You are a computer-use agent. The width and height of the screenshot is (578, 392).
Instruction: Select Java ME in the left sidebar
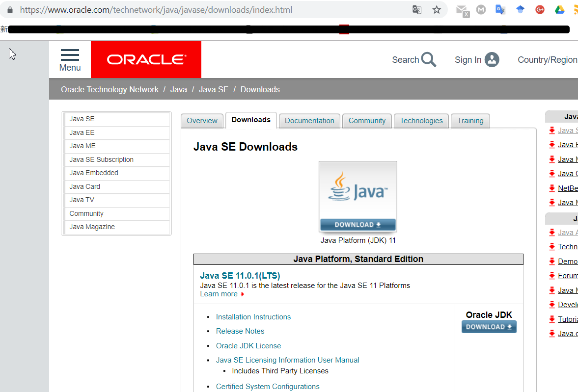point(117,146)
